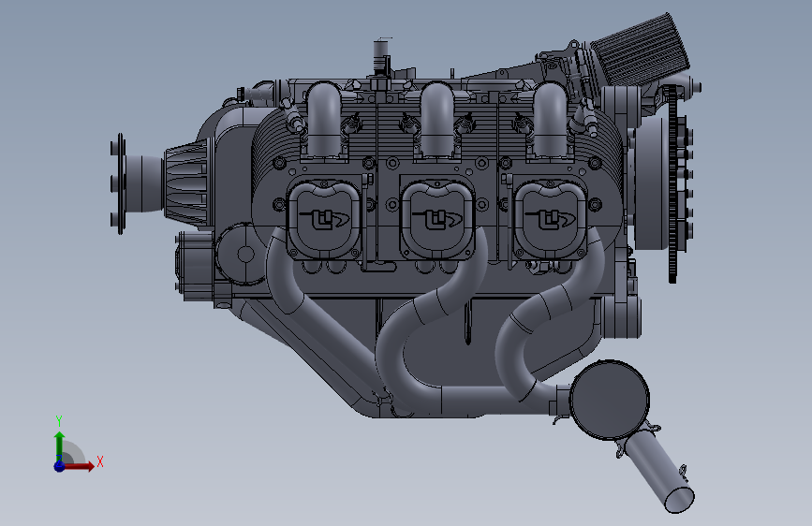The height and width of the screenshot is (526, 812).
Task: Select the exhaust tailpipe below the muffler
Action: [659, 473]
